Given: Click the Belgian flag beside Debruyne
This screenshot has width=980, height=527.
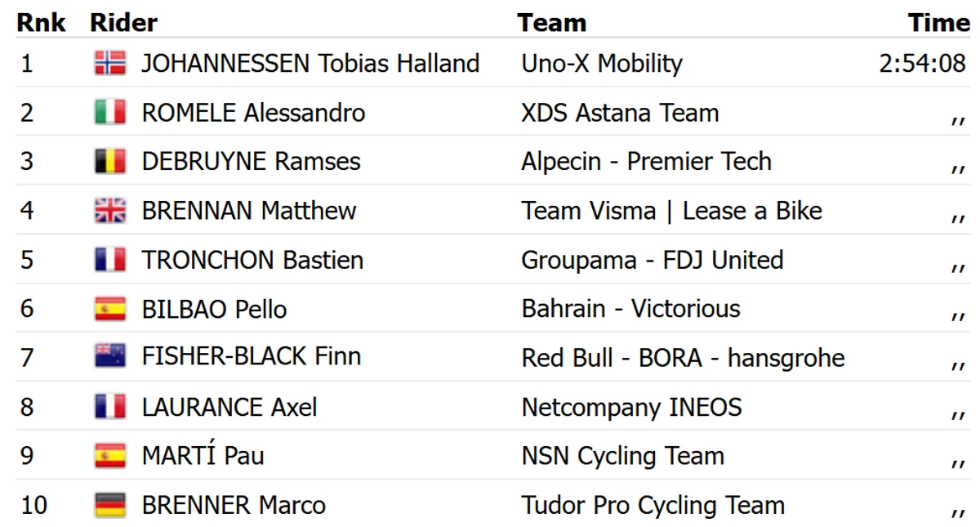Looking at the screenshot, I should pyautogui.click(x=110, y=161).
